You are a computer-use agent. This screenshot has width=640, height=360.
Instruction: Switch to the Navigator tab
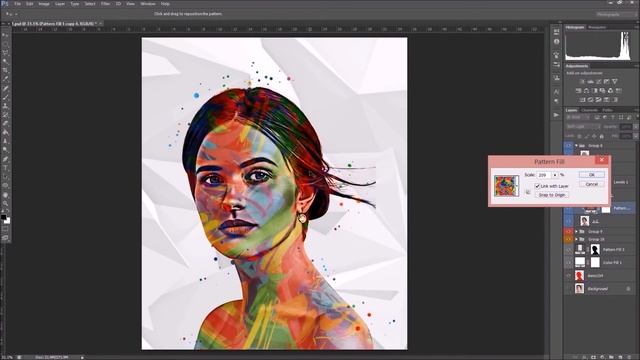(x=597, y=27)
